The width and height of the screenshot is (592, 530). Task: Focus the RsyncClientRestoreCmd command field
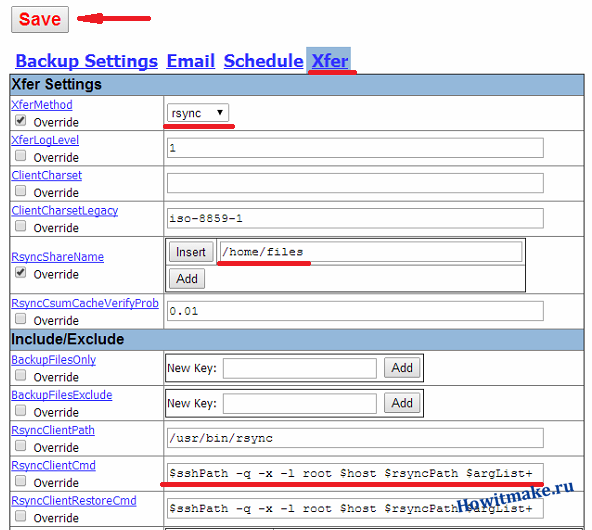coord(355,508)
